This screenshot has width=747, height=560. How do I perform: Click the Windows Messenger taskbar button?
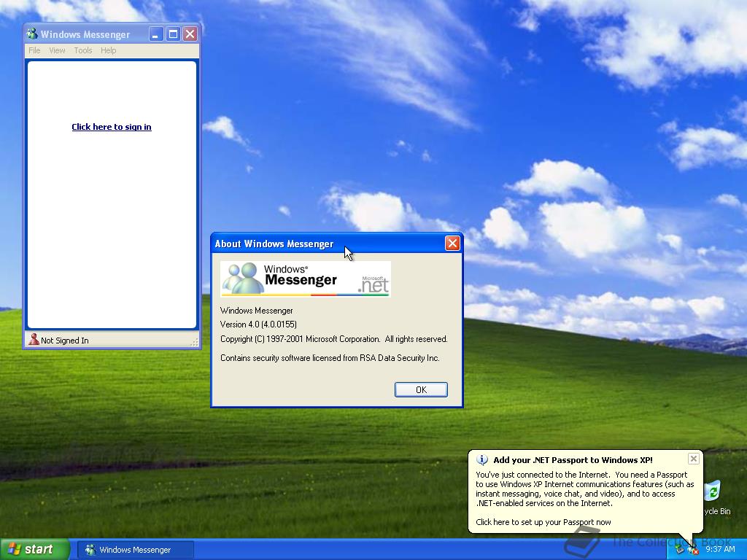pos(136,550)
